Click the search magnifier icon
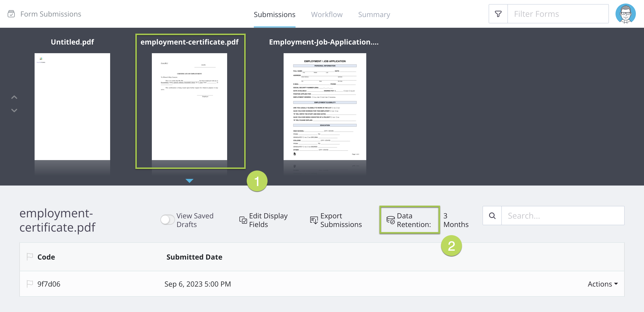The width and height of the screenshot is (644, 312). click(492, 216)
